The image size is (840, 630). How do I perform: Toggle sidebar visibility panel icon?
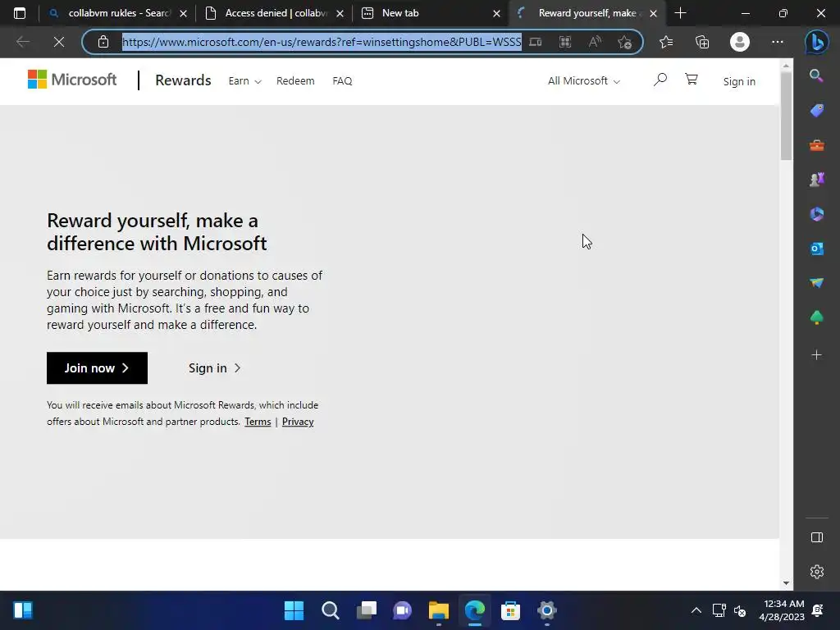point(816,537)
